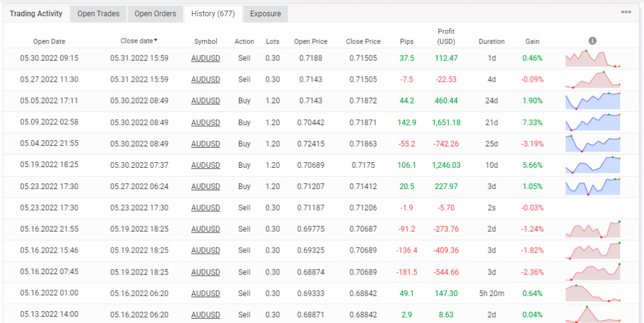View the sparkline chart for the -544.66 profit trade
644x323 pixels.
point(592,271)
